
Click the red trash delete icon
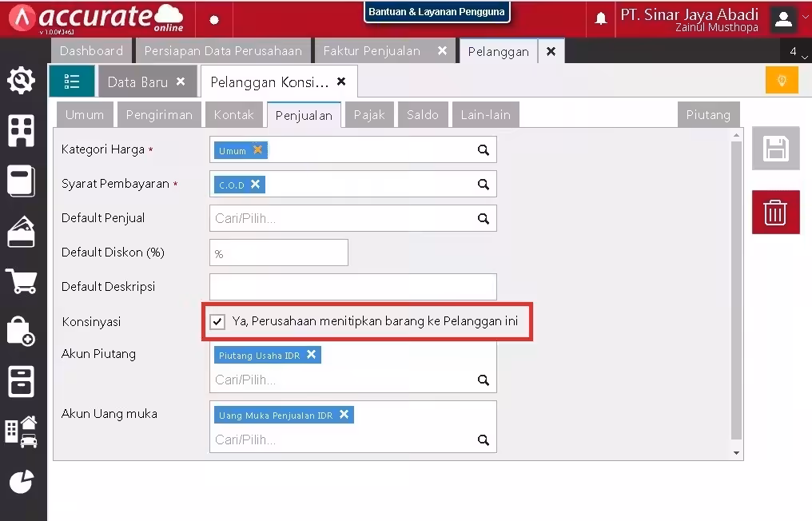775,213
